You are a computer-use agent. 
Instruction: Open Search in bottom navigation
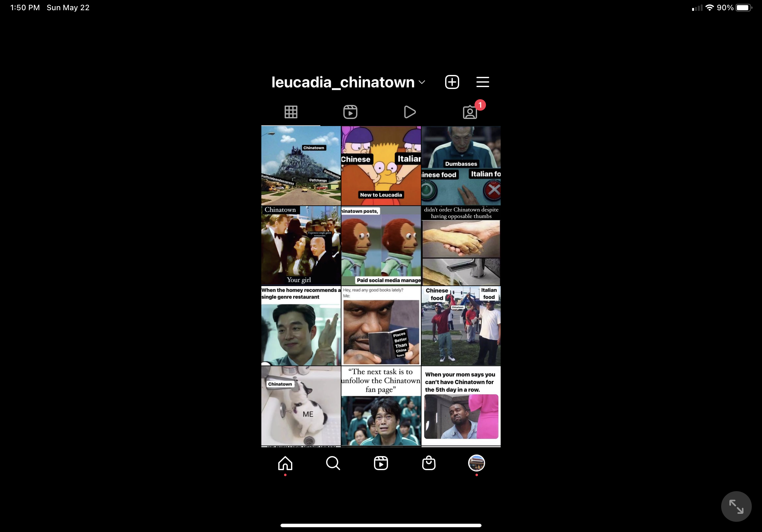(x=333, y=463)
